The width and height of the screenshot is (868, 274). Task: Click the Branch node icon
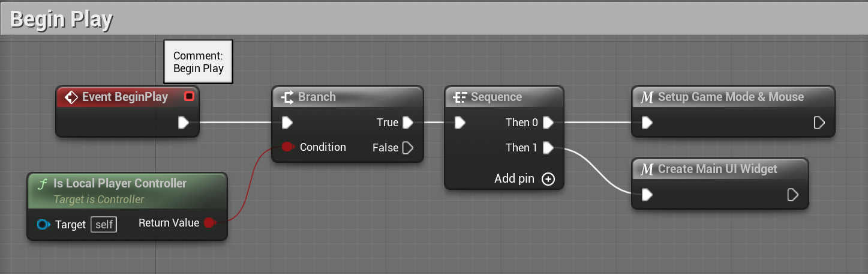tap(287, 97)
